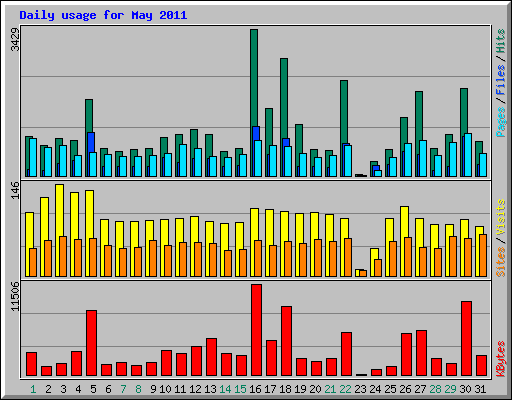512x400 pixels.
Task: Click day label 12 on the x-axis
Action: click(195, 389)
